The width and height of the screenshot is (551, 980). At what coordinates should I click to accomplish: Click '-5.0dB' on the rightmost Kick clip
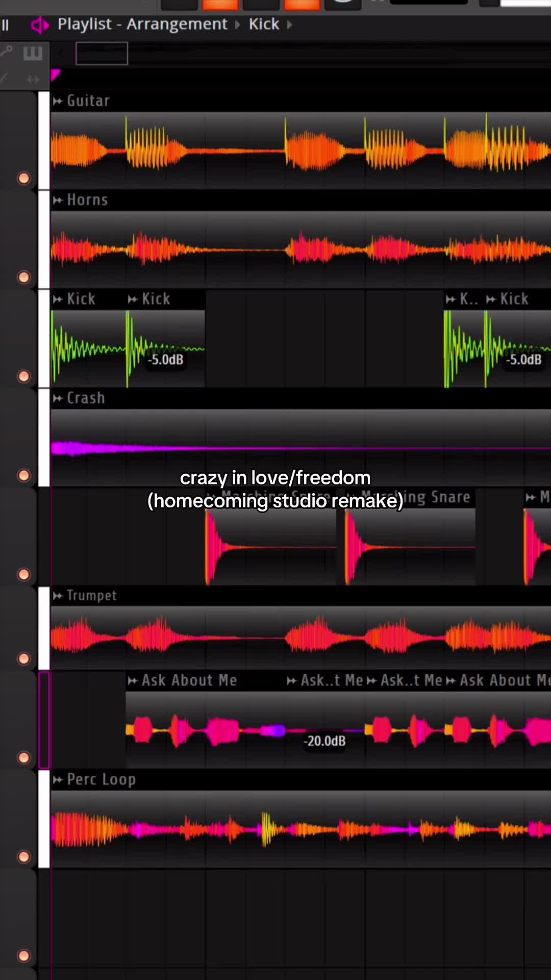523,360
